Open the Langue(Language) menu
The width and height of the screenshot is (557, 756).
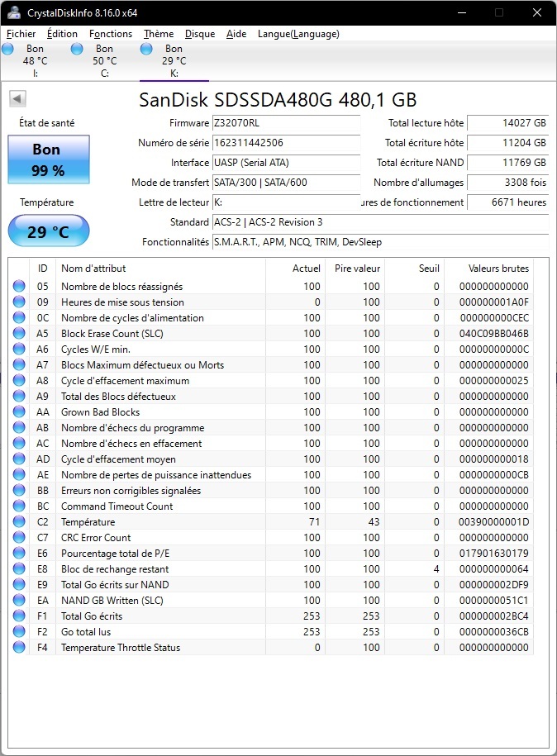pos(298,34)
